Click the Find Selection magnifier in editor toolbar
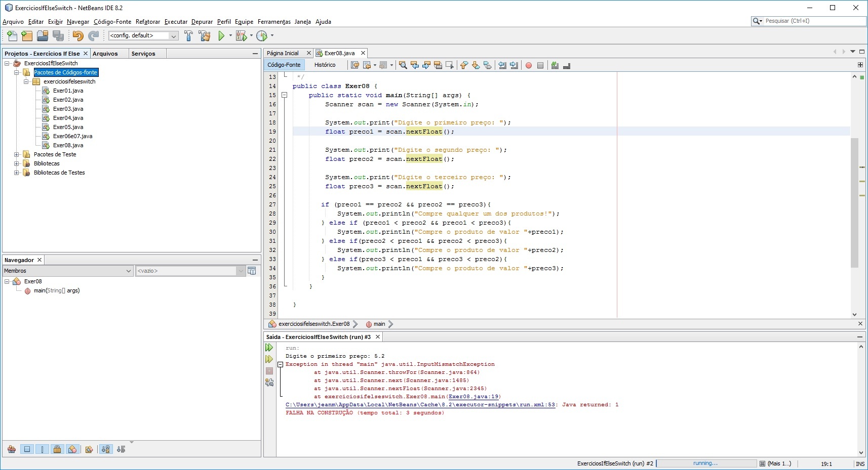The height and width of the screenshot is (470, 868). point(403,65)
